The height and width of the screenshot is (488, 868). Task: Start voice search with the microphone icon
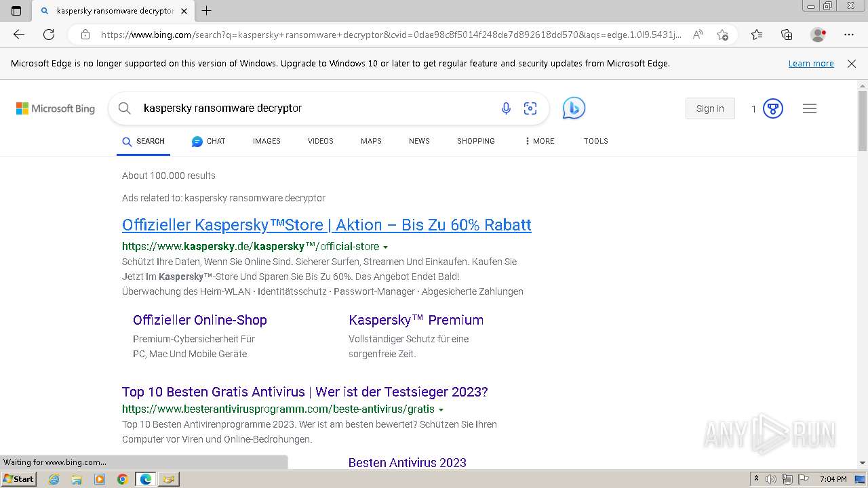coord(506,108)
